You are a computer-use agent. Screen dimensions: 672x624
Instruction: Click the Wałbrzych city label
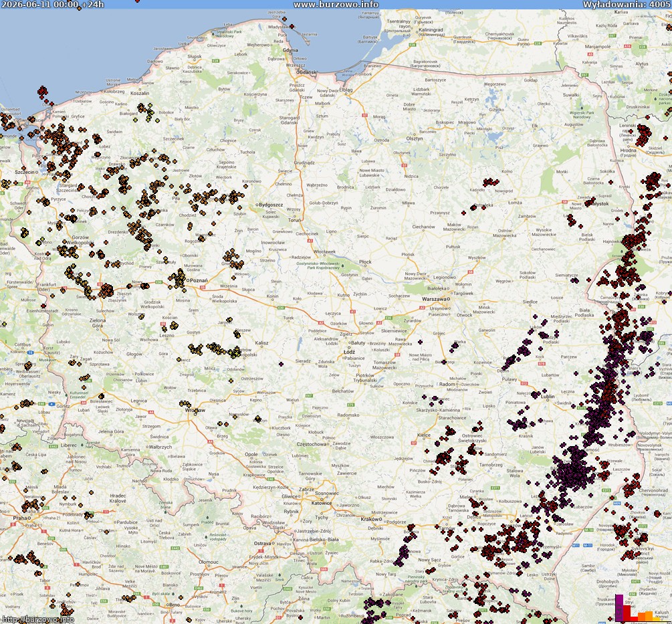[x=159, y=447]
